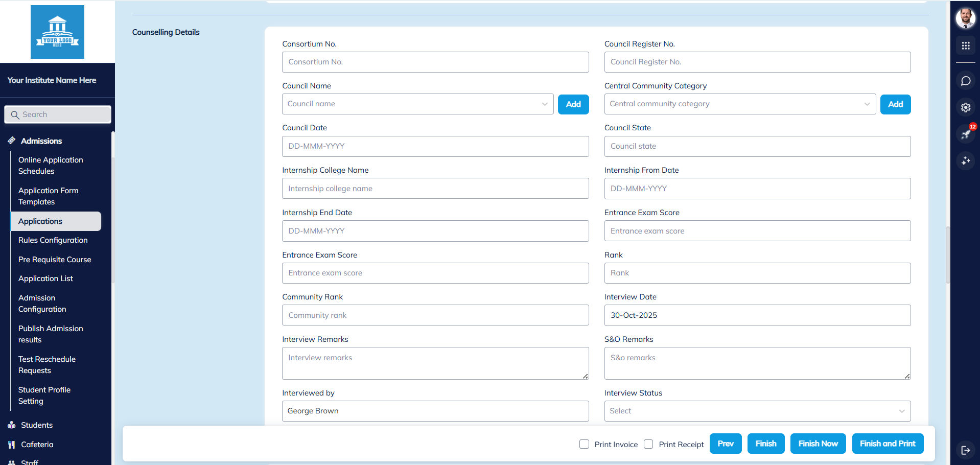980x465 pixels.
Task: Click the sparkle AI assistant icon
Action: click(965, 161)
